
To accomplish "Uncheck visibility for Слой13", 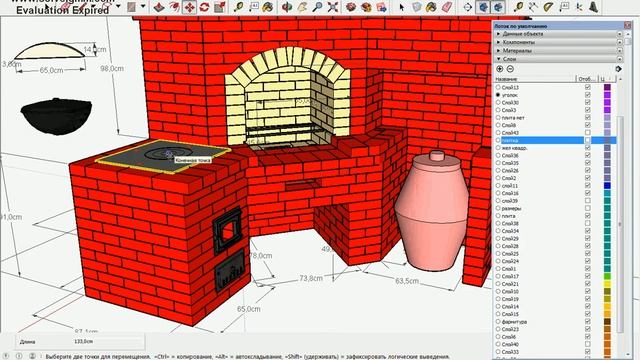I will click(588, 87).
